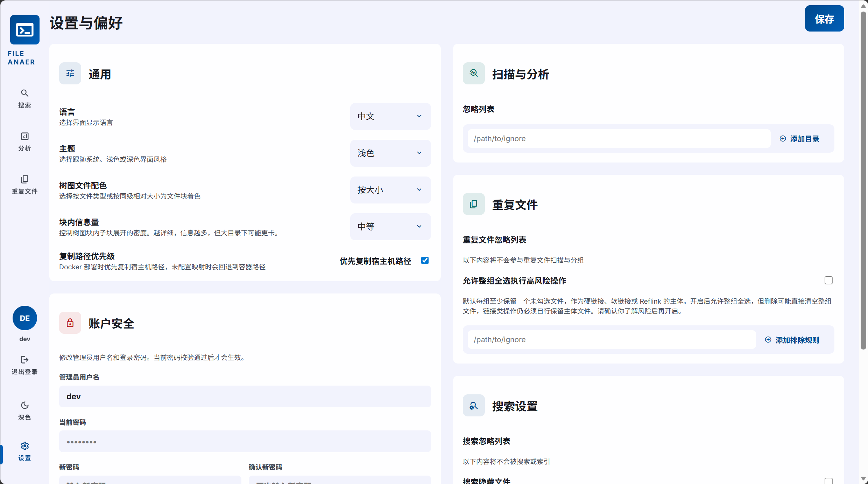
Task: Open the Analysis chart icon in sidebar
Action: (x=24, y=136)
